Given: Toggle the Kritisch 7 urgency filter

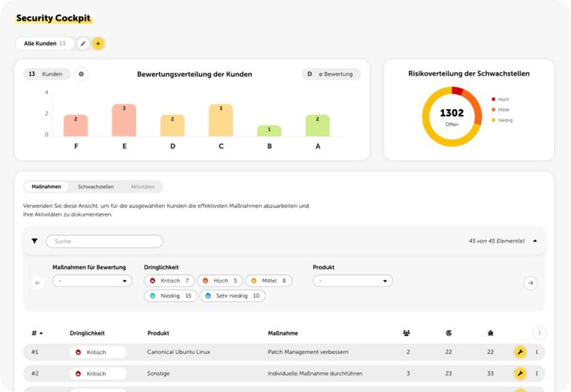Looking at the screenshot, I should (x=169, y=281).
